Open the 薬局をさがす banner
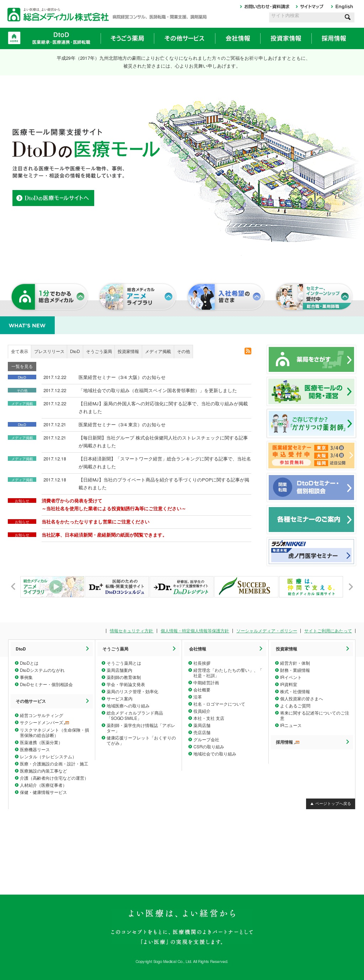Screen dimensions: 364x980 click(311, 359)
